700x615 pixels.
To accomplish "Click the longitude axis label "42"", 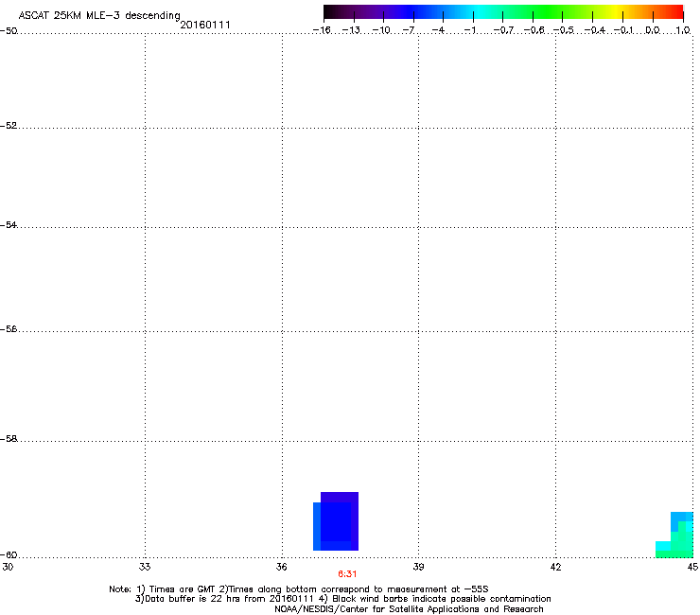I will click(555, 567).
